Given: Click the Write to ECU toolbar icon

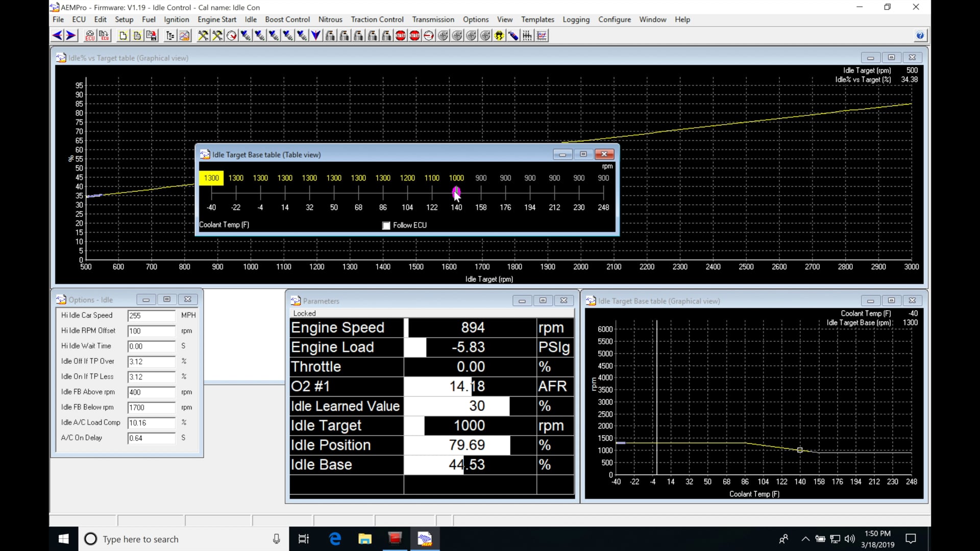Looking at the screenshot, I should tap(104, 35).
